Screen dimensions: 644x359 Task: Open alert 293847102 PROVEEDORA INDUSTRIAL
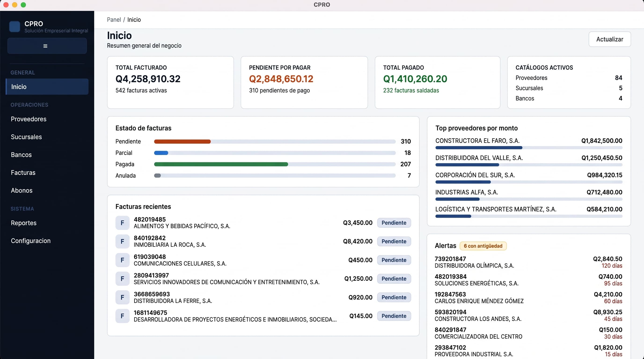pyautogui.click(x=528, y=351)
